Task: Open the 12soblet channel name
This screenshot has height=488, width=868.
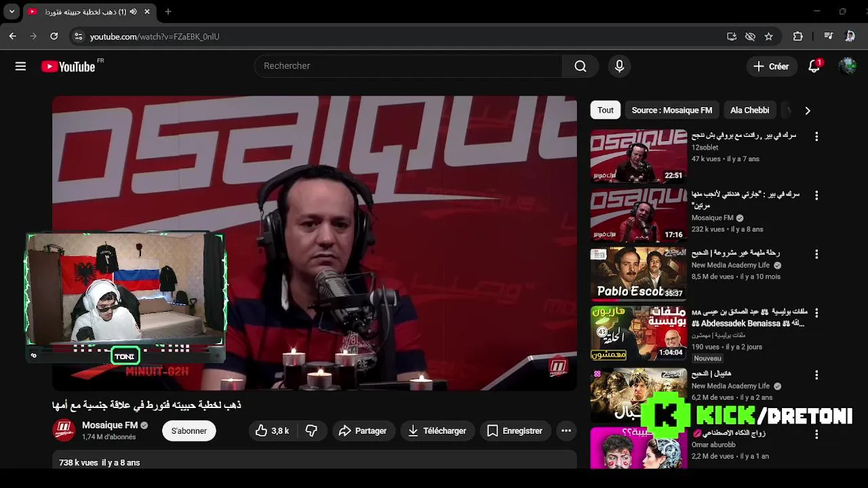Action: click(x=705, y=147)
